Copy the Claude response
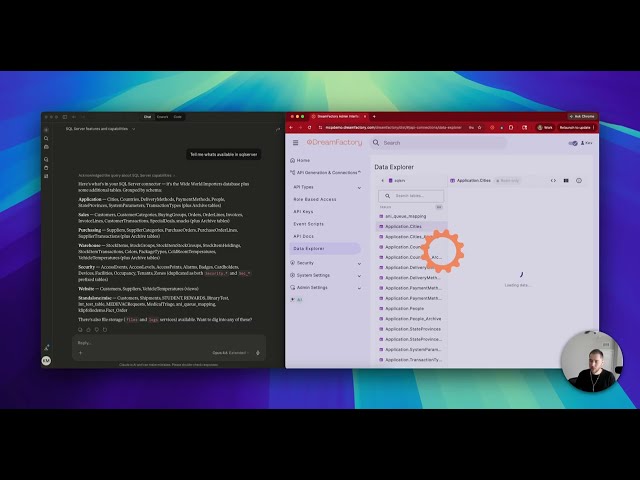 [x=80, y=329]
